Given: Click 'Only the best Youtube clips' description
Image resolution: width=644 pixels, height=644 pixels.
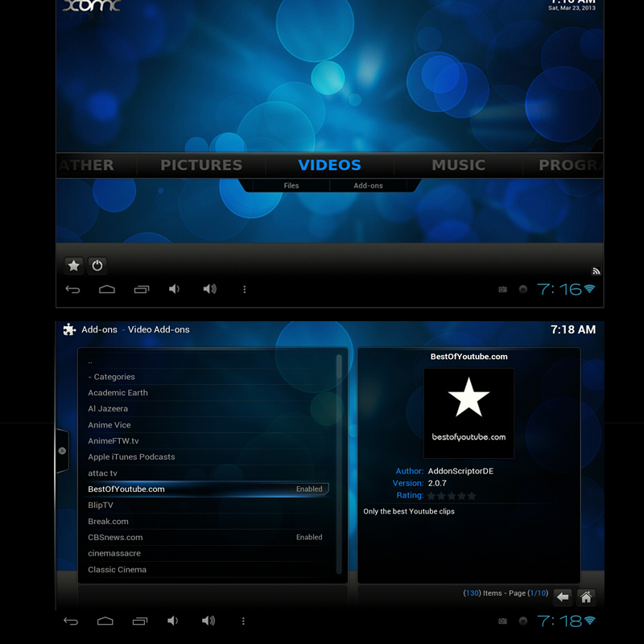Looking at the screenshot, I should point(409,511).
